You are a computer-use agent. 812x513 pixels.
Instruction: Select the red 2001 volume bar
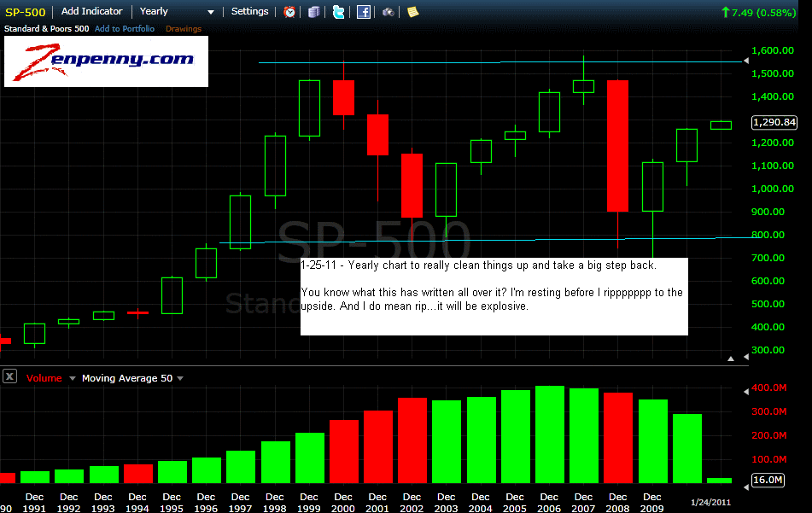(x=378, y=446)
